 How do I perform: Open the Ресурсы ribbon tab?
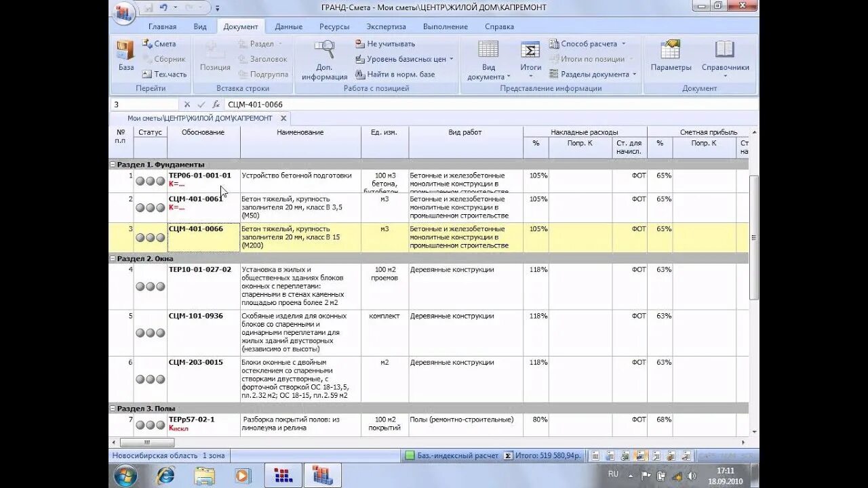tap(334, 26)
